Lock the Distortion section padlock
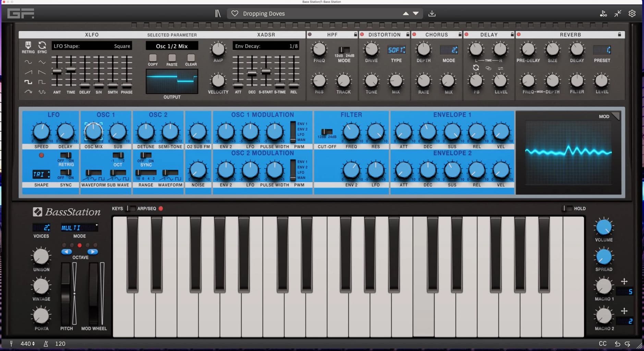Screen dimensions: 644x351 click(408, 35)
